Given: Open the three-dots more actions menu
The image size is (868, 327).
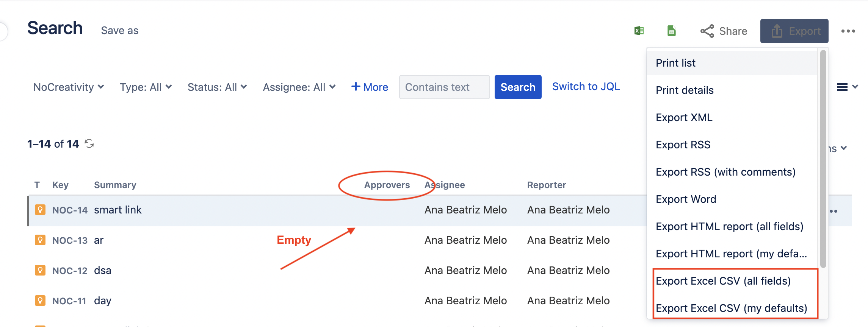Looking at the screenshot, I should 848,31.
